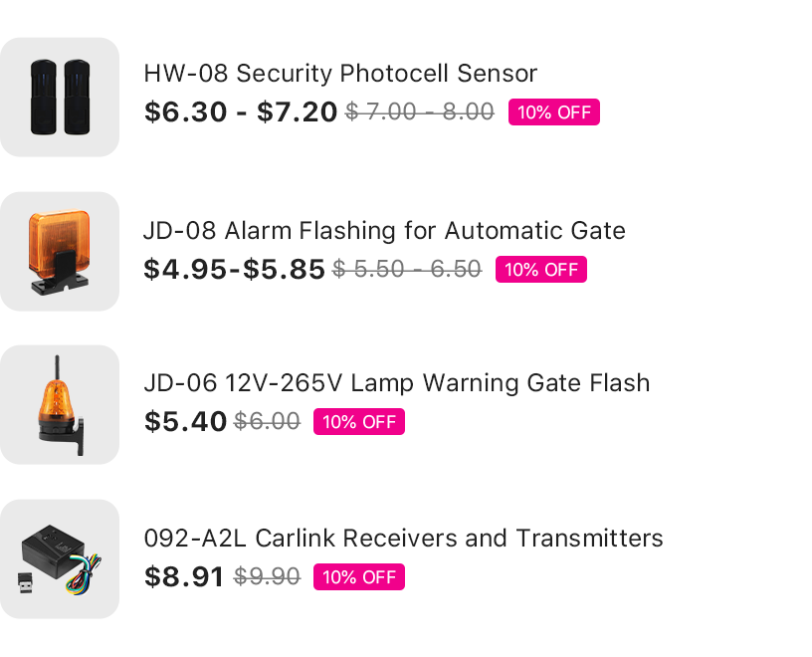
Task: Click 10% OFF badge on 092-A2L receiver
Action: click(359, 576)
